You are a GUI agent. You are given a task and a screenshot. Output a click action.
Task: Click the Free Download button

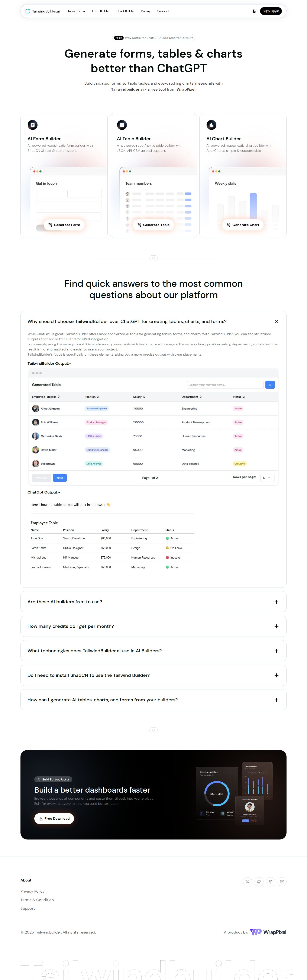[54, 818]
